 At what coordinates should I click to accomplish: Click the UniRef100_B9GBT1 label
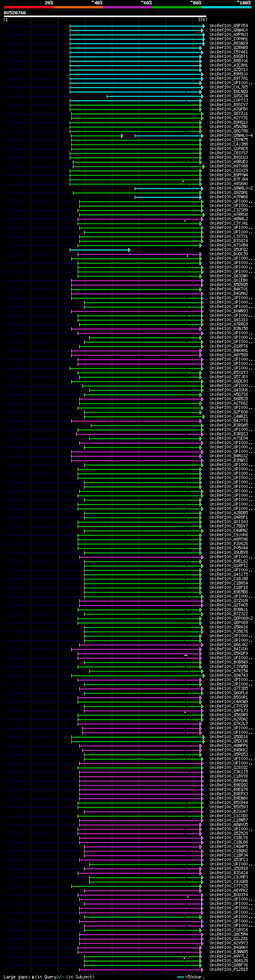pyautogui.click(x=229, y=57)
